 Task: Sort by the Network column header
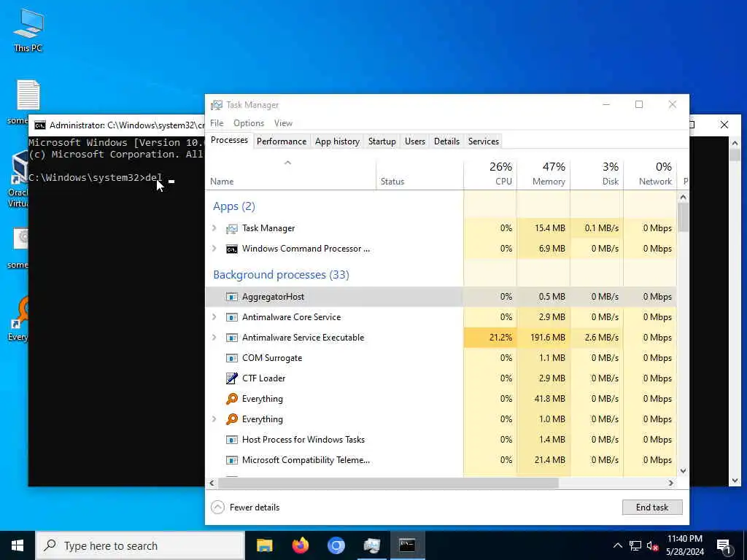650,174
